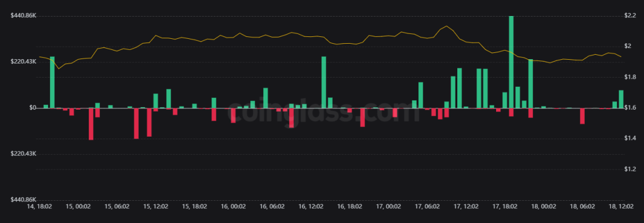Click the price line's highest peak
This screenshot has width=644, height=223.
(446, 26)
